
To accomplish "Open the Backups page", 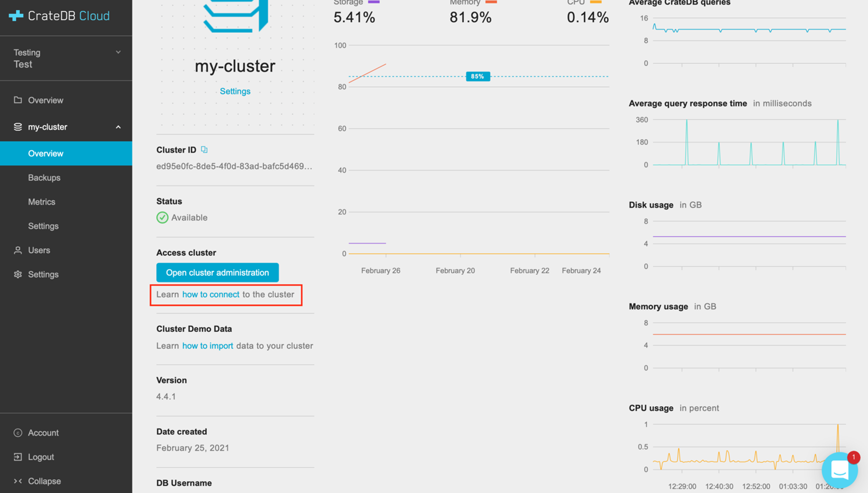I will click(x=44, y=177).
